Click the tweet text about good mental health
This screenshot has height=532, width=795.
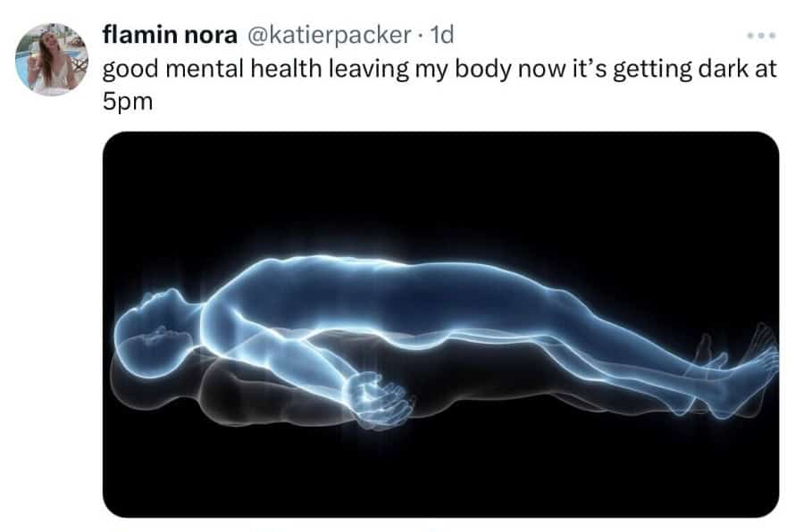(x=439, y=85)
